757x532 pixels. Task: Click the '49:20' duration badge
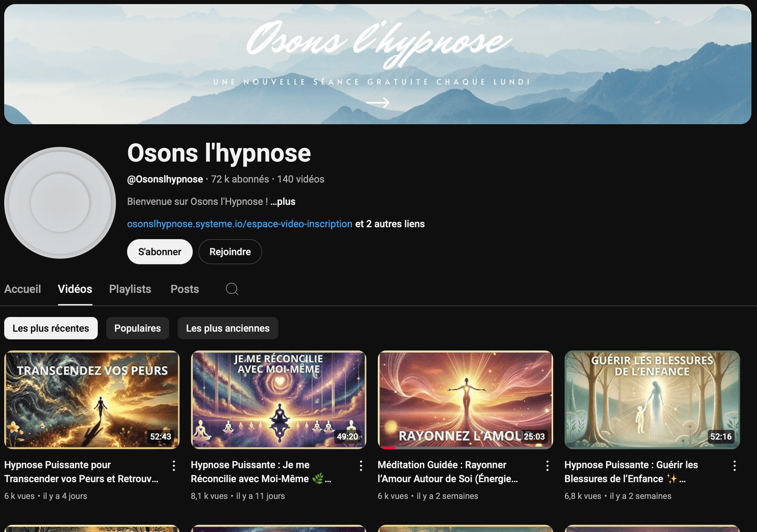347,437
